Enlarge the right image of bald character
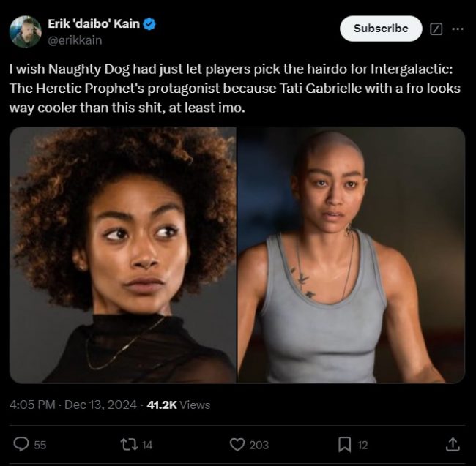 pos(351,255)
